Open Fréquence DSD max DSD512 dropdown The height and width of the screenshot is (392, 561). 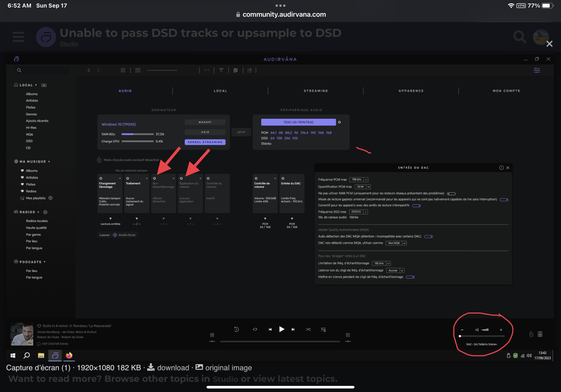coord(358,212)
